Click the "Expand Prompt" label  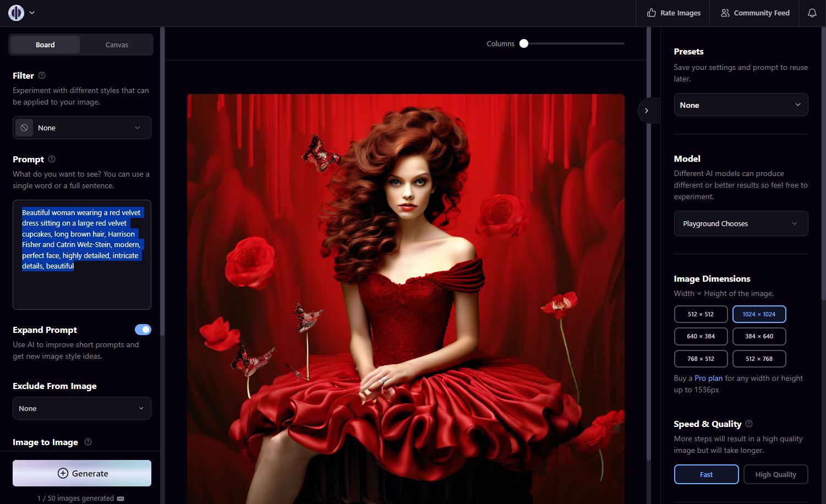tap(45, 330)
